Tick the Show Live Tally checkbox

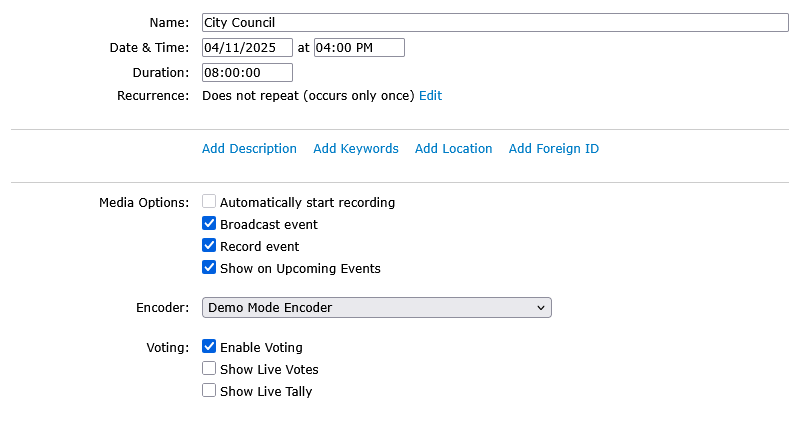pos(209,391)
